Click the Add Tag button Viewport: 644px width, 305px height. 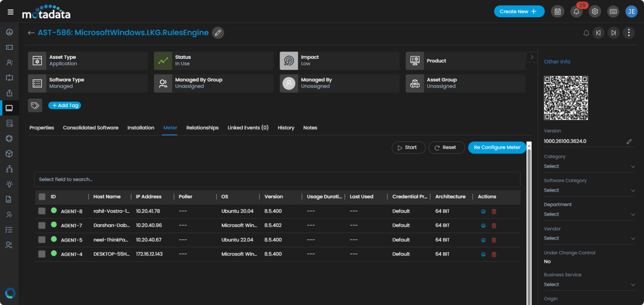pos(65,105)
